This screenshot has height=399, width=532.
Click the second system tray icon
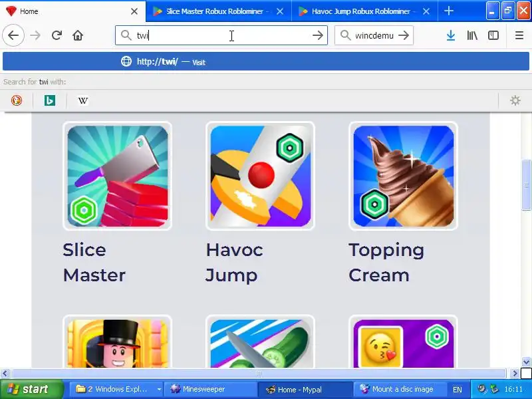(494, 389)
